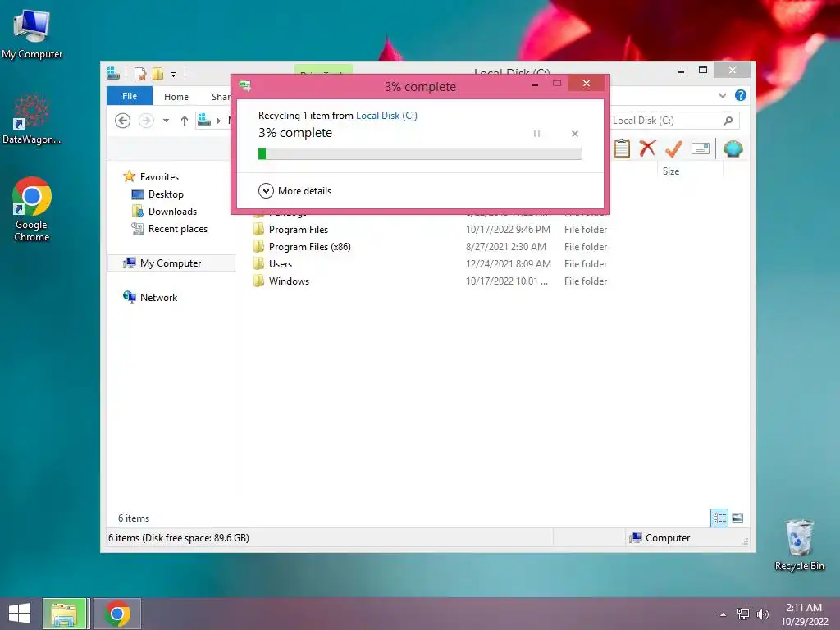Expand the address bar breadcrumb arrow
840x630 pixels.
[218, 121]
